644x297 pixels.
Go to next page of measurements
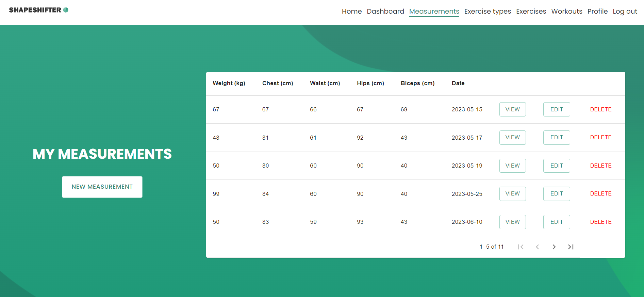coord(554,247)
